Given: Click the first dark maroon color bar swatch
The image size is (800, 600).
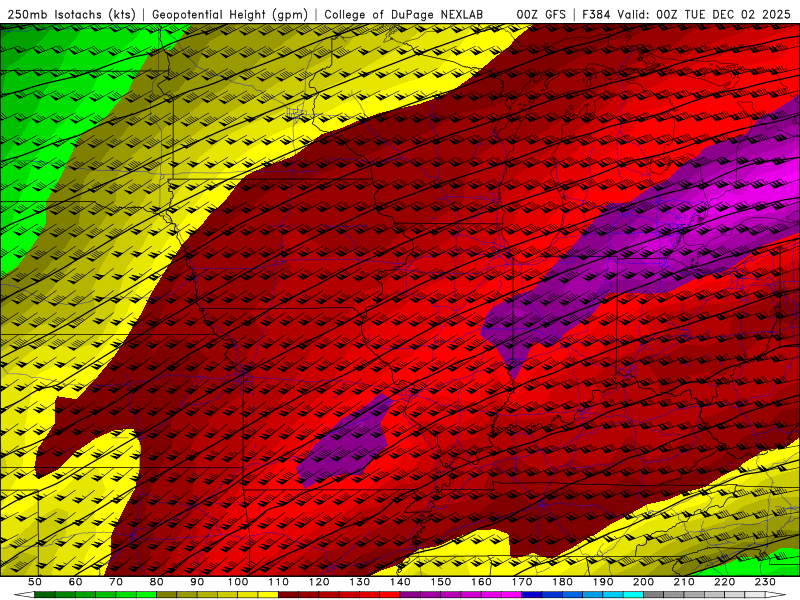Looking at the screenshot, I should (288, 594).
